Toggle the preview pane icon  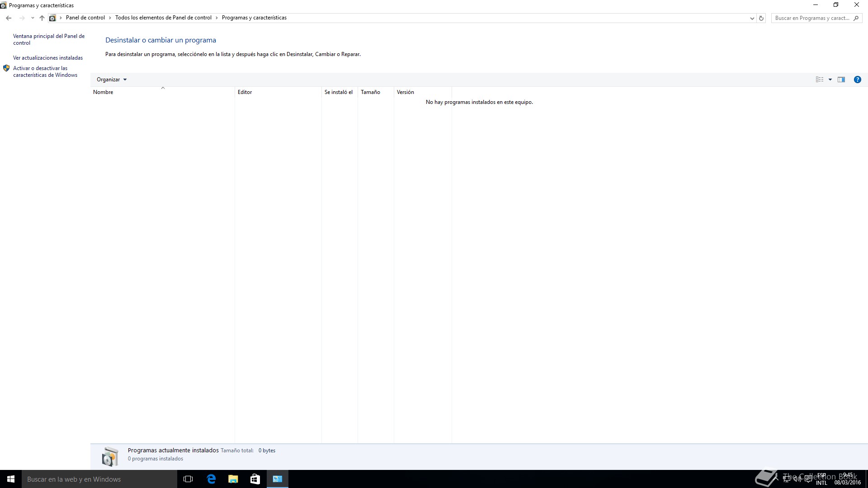[841, 80]
